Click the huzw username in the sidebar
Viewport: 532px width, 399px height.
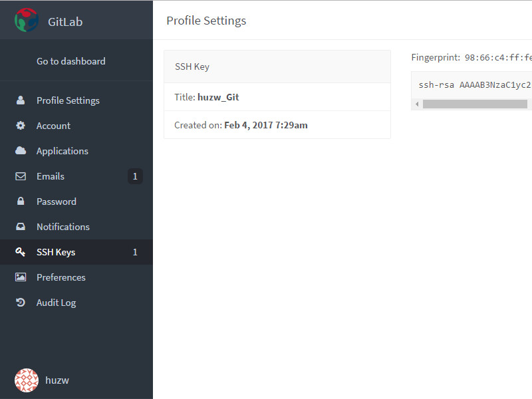tap(57, 380)
